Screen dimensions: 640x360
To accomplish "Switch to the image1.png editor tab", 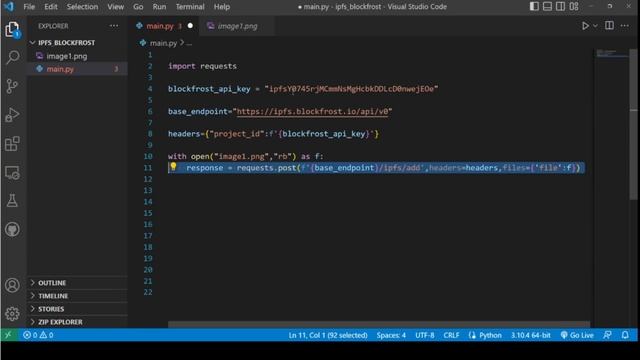I will 238,26.
